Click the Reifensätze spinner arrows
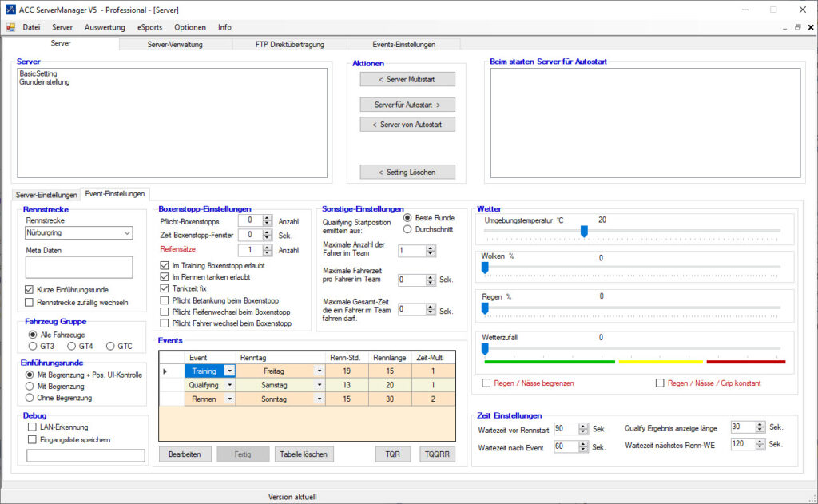 tap(267, 250)
